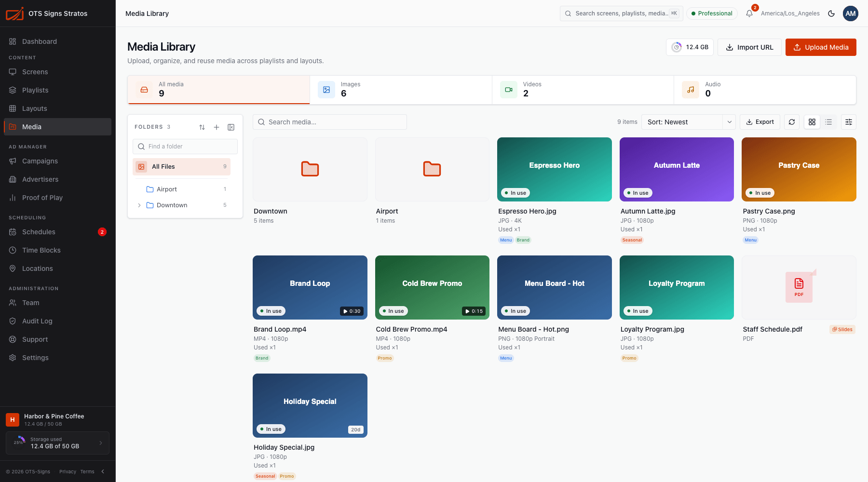This screenshot has width=868, height=482.
Task: Switch to list view
Action: point(828,122)
